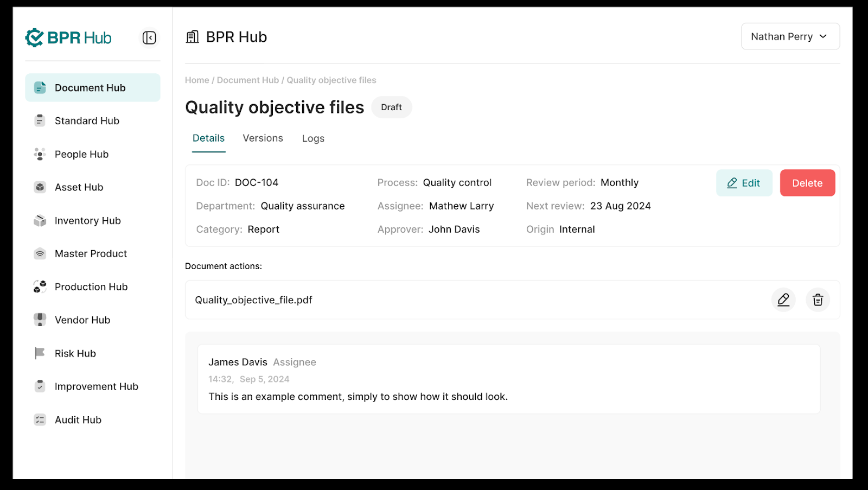Click the Document actions label
The image size is (868, 490).
click(x=224, y=266)
